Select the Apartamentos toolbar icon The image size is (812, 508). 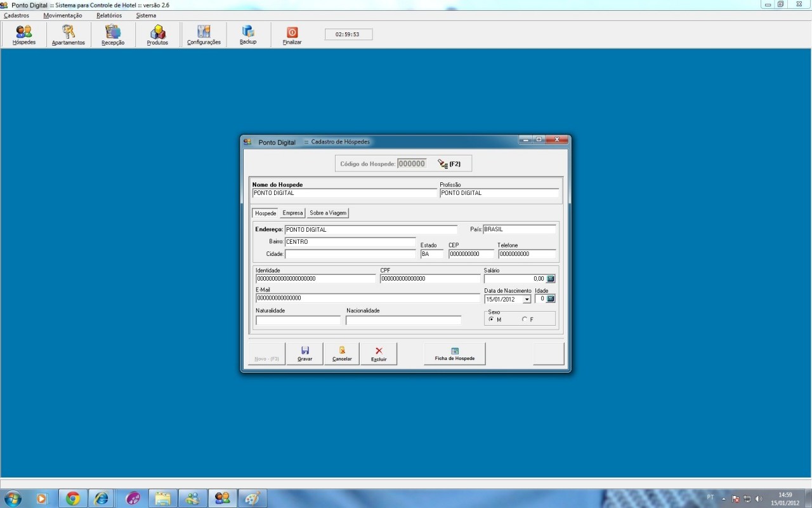coord(68,34)
